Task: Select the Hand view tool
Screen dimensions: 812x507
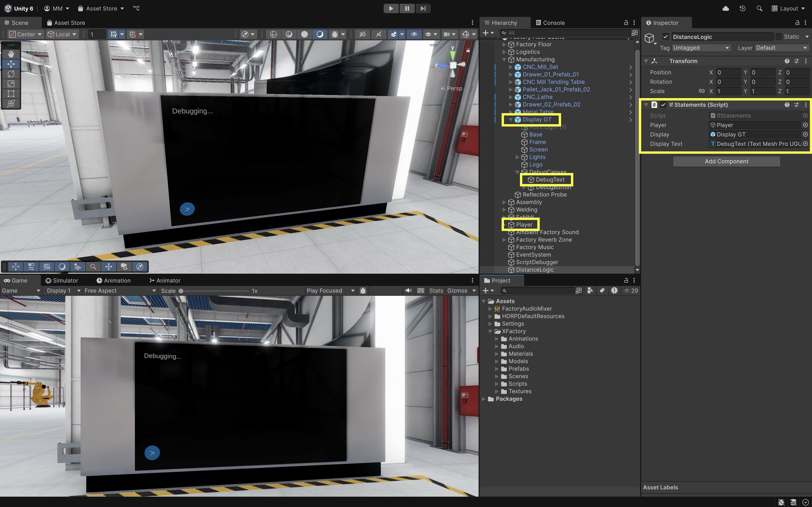Action: tap(11, 54)
